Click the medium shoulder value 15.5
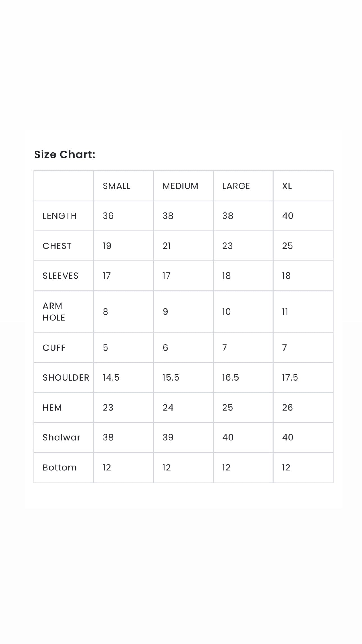Image resolution: width=362 pixels, height=644 pixels. (171, 377)
